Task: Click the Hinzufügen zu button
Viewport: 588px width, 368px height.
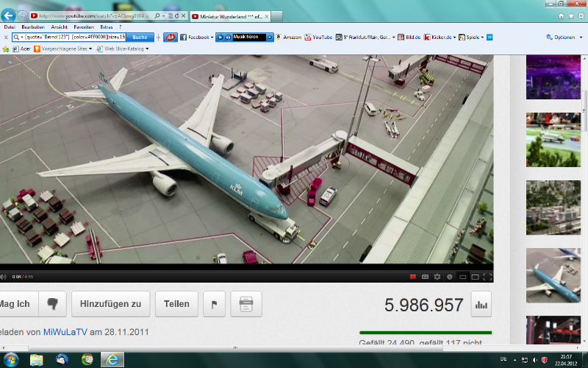Action: [111, 303]
